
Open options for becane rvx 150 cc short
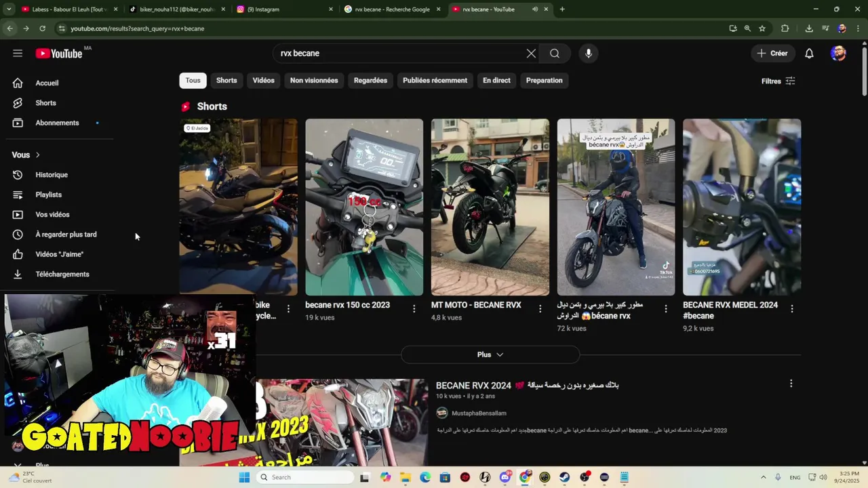point(414,308)
